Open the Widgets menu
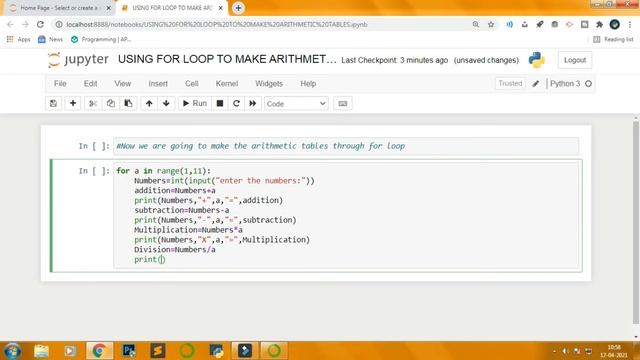The image size is (640, 360). (269, 84)
